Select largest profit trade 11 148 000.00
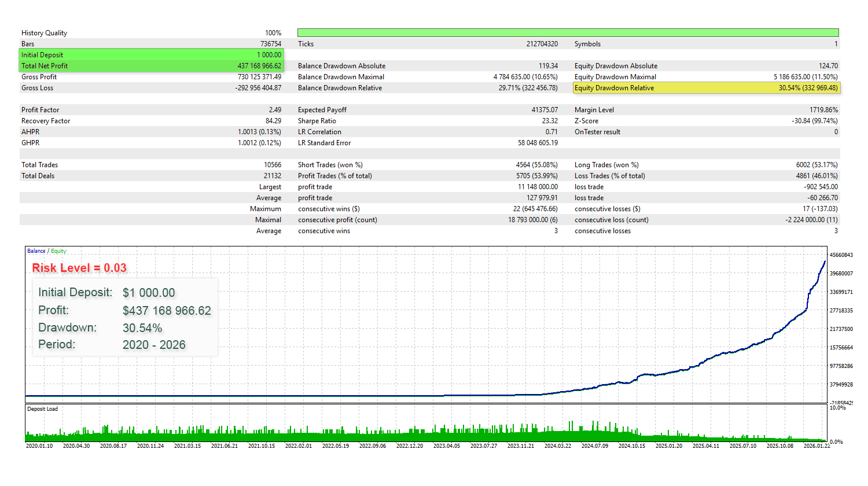 point(538,187)
